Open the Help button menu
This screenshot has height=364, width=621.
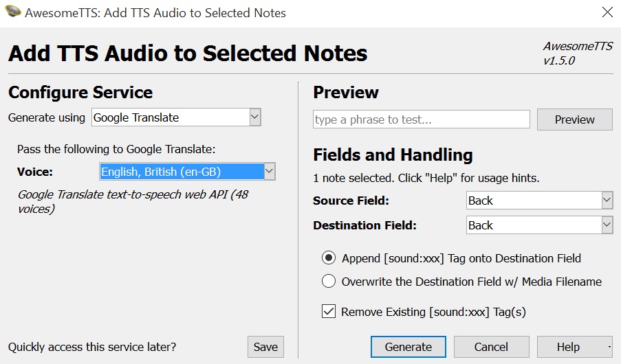point(574,347)
